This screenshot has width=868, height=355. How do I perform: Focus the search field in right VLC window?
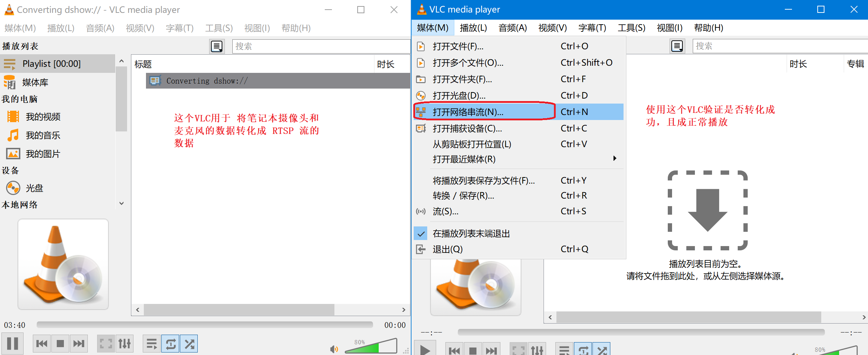coord(780,46)
